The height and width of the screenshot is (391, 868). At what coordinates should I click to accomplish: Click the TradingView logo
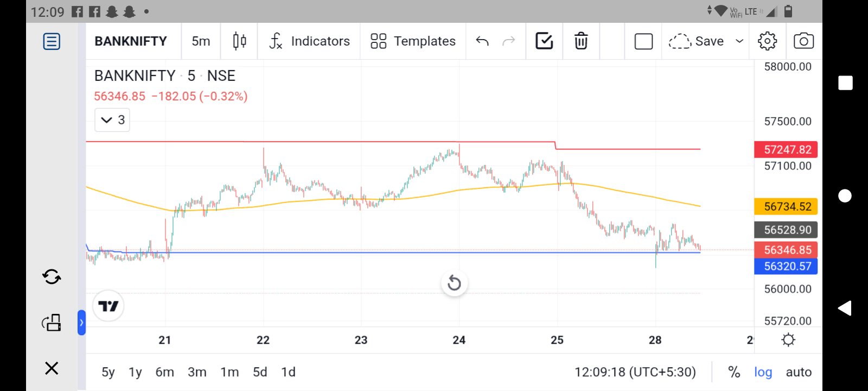(108, 306)
